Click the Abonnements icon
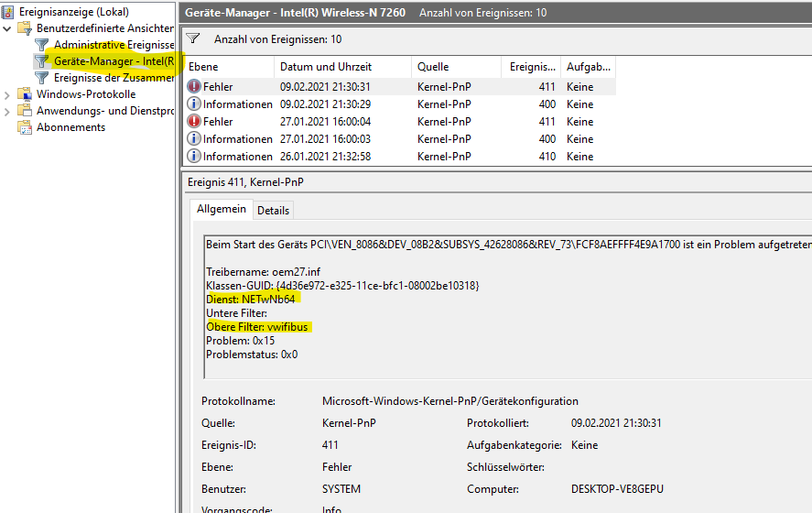812x513 pixels. click(x=25, y=127)
